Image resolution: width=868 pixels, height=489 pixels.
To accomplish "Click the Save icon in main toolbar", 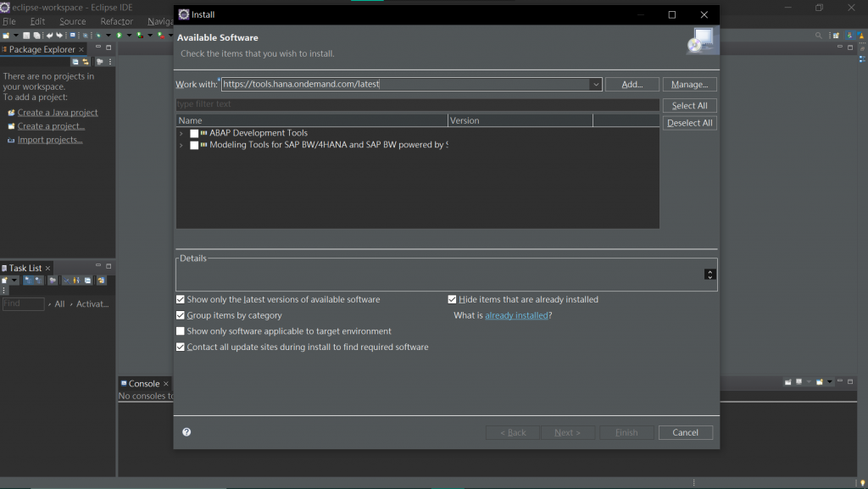I will click(x=26, y=36).
